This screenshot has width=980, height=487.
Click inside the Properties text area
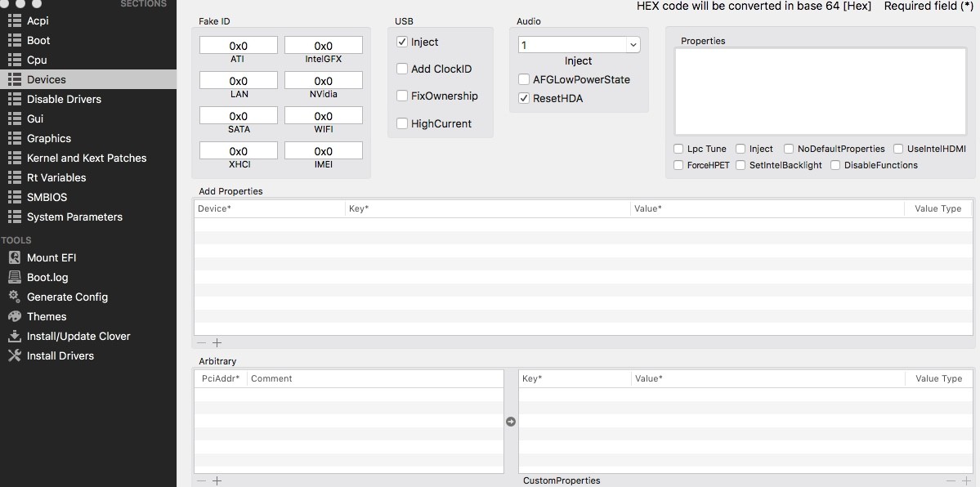(821, 92)
